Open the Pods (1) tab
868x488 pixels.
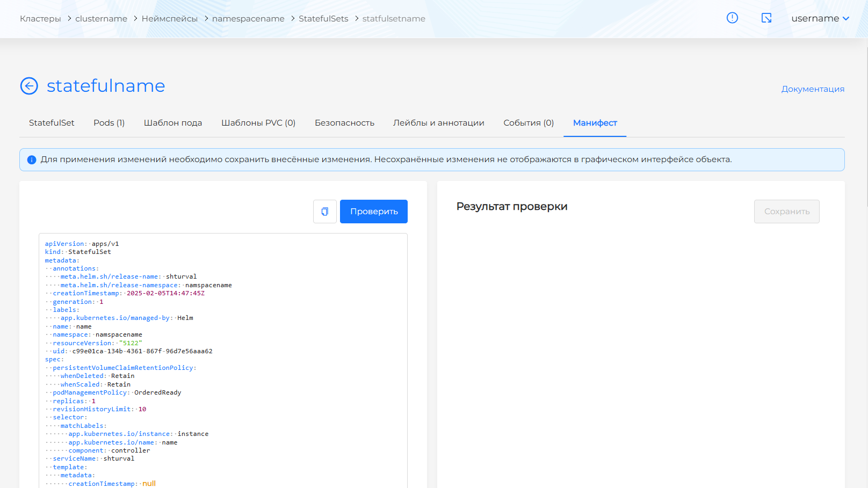tap(109, 123)
